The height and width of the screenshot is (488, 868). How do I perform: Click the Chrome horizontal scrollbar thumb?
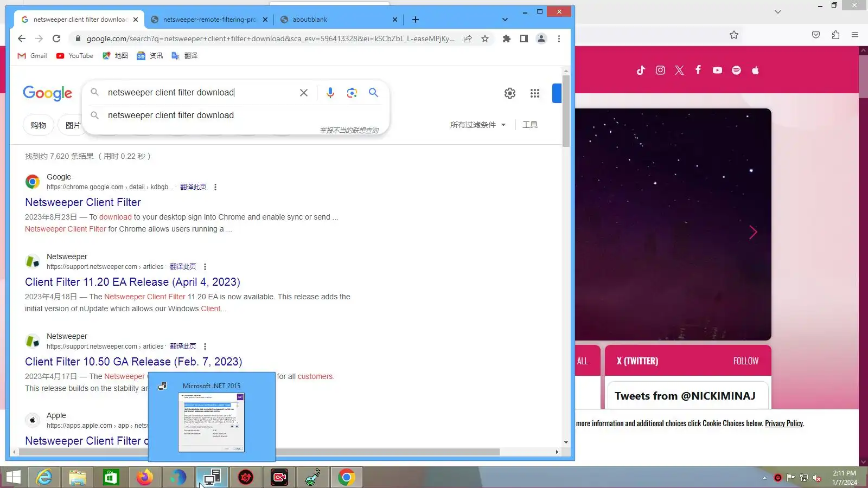pos(259,452)
